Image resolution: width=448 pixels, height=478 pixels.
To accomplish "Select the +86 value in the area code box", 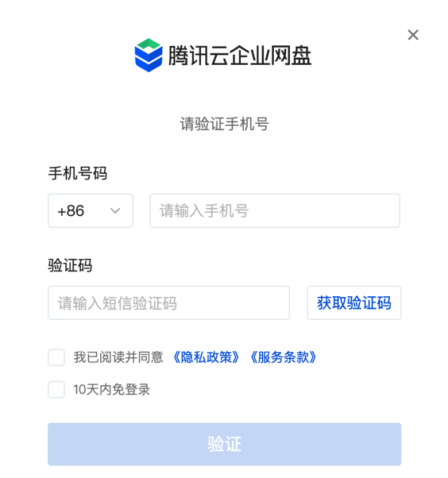I will click(71, 211).
